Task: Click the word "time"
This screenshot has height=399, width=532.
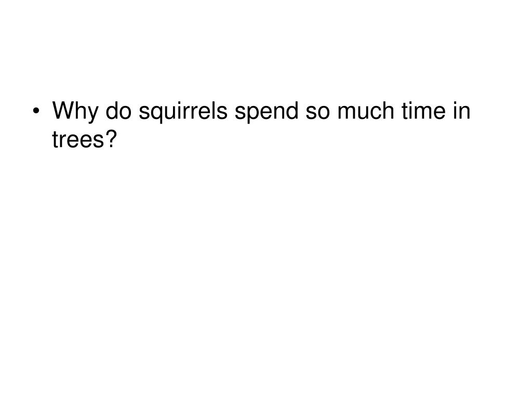Action: point(424,110)
